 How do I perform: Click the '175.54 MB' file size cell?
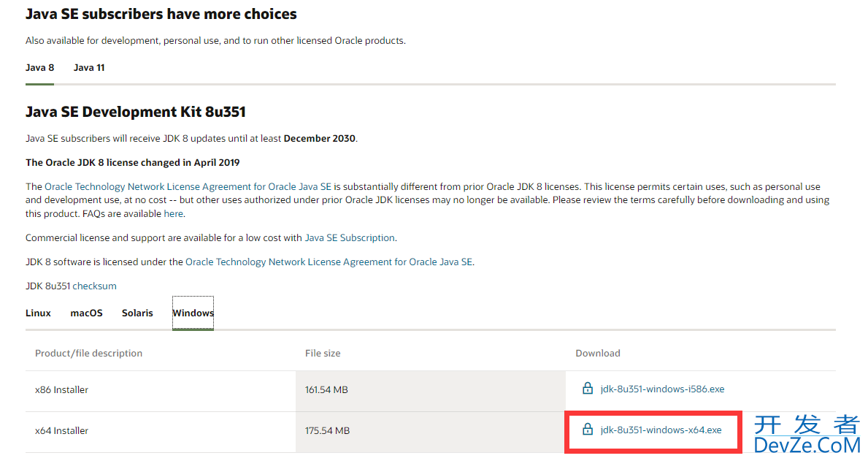tap(431, 431)
